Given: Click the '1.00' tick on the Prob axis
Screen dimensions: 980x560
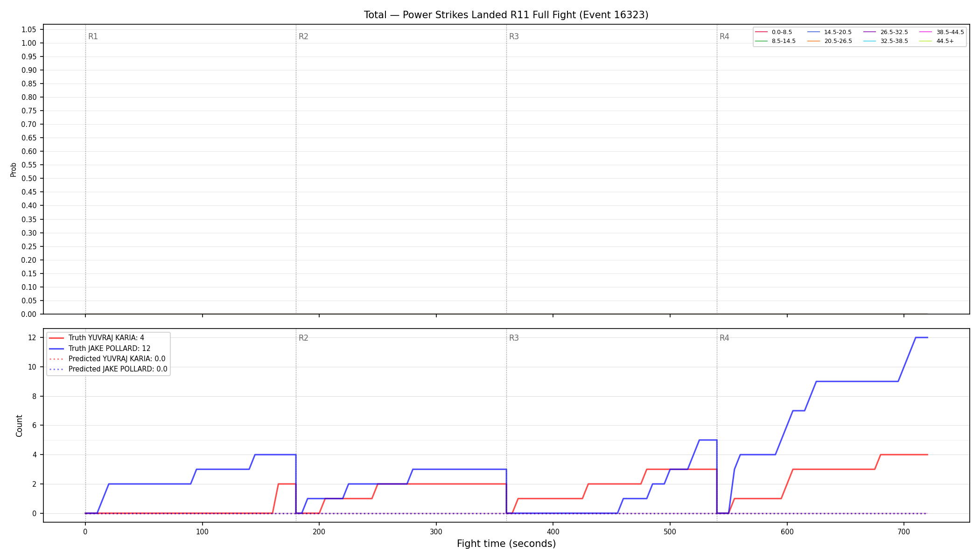Looking at the screenshot, I should coord(29,43).
